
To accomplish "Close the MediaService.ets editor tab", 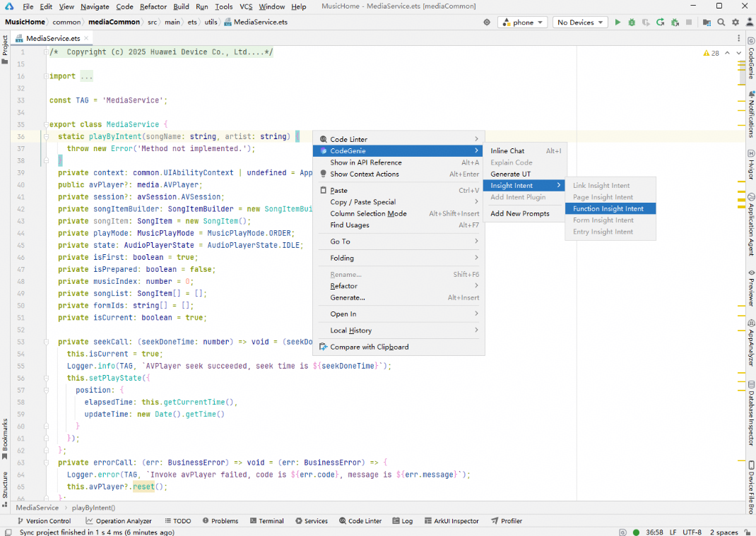I will 86,38.
